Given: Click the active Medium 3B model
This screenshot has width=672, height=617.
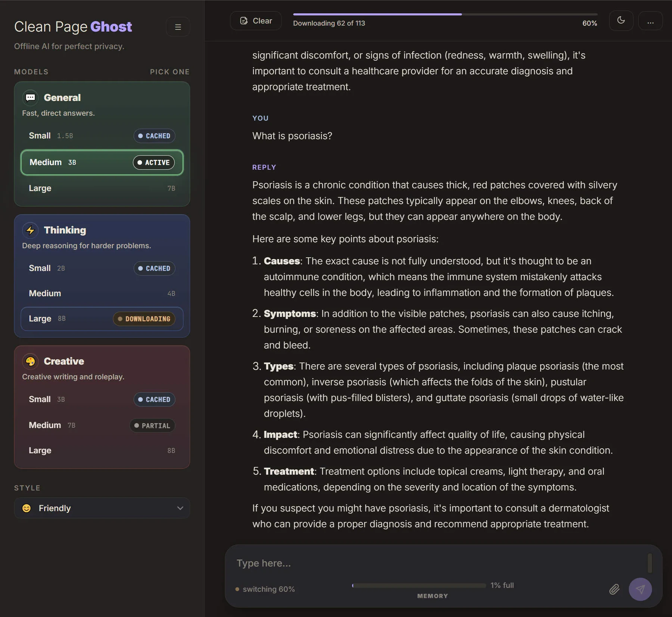Looking at the screenshot, I should pyautogui.click(x=102, y=162).
